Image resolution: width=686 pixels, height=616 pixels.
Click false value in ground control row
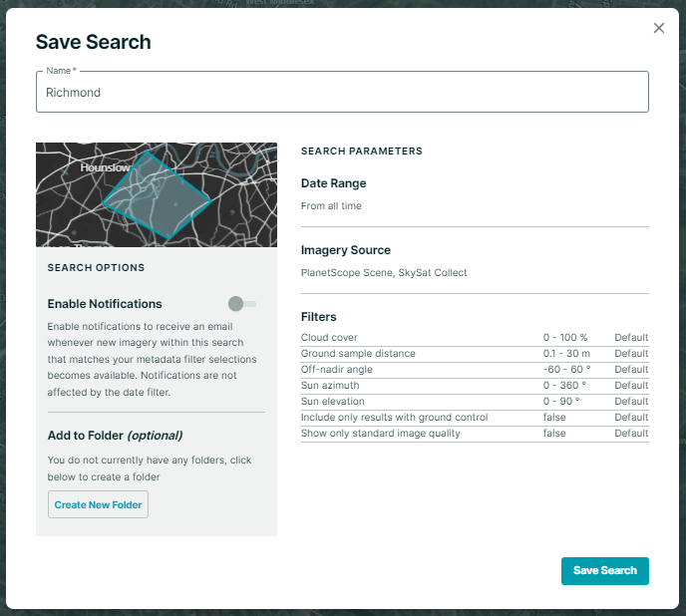tap(554, 418)
